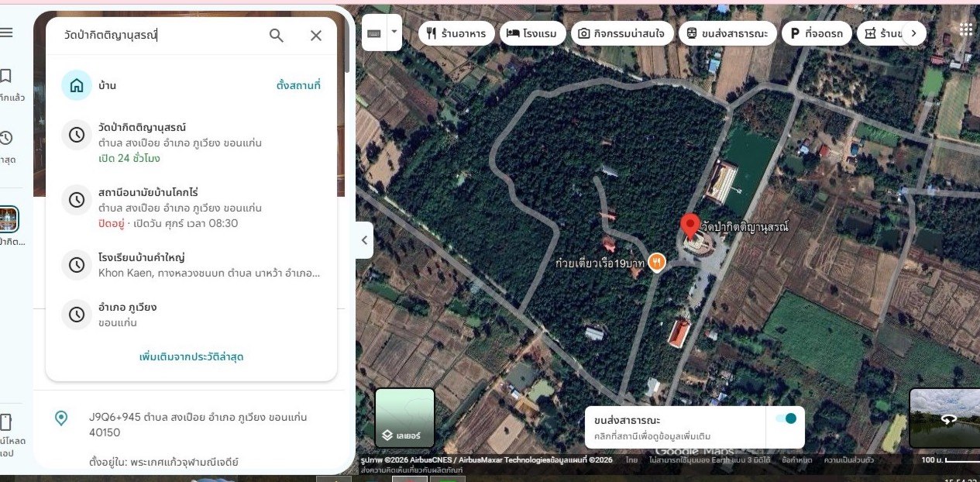The height and width of the screenshot is (482, 980).
Task: Choose suggestion วัดป่ากิตติญาณุสรณ์ เปิด 24 ชั่วโมง
Action: [191, 143]
